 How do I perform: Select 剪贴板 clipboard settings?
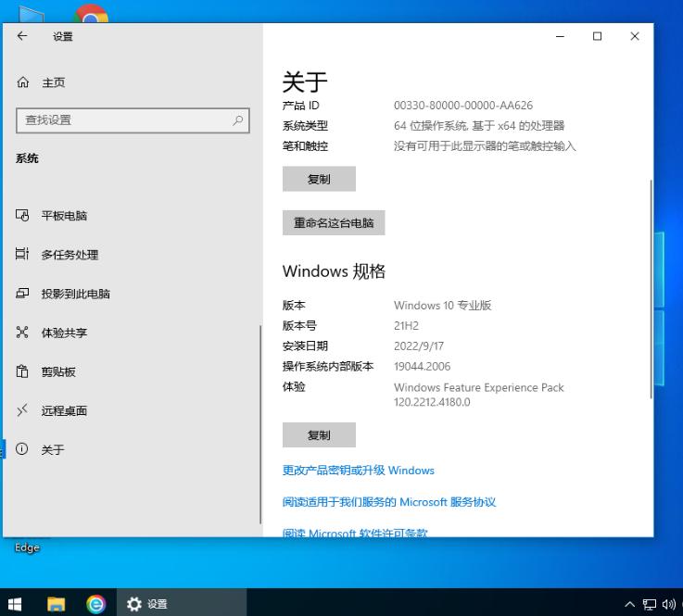[x=58, y=371]
